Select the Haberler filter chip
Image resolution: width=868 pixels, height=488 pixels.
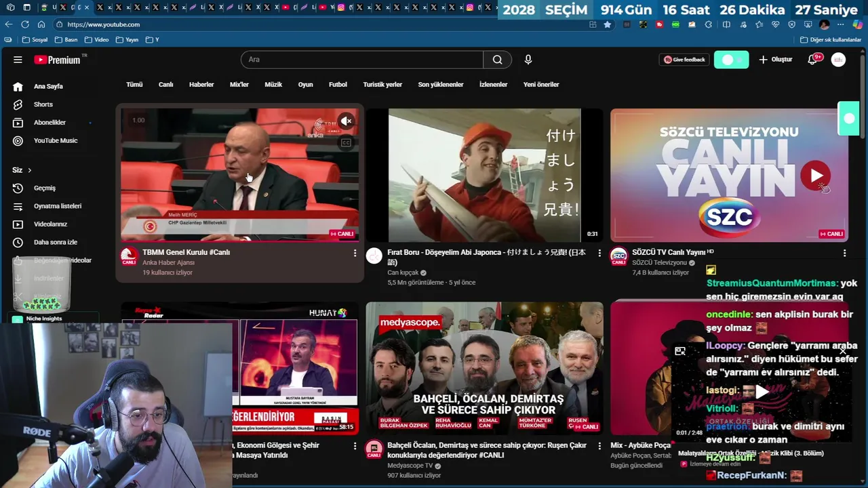pos(201,85)
